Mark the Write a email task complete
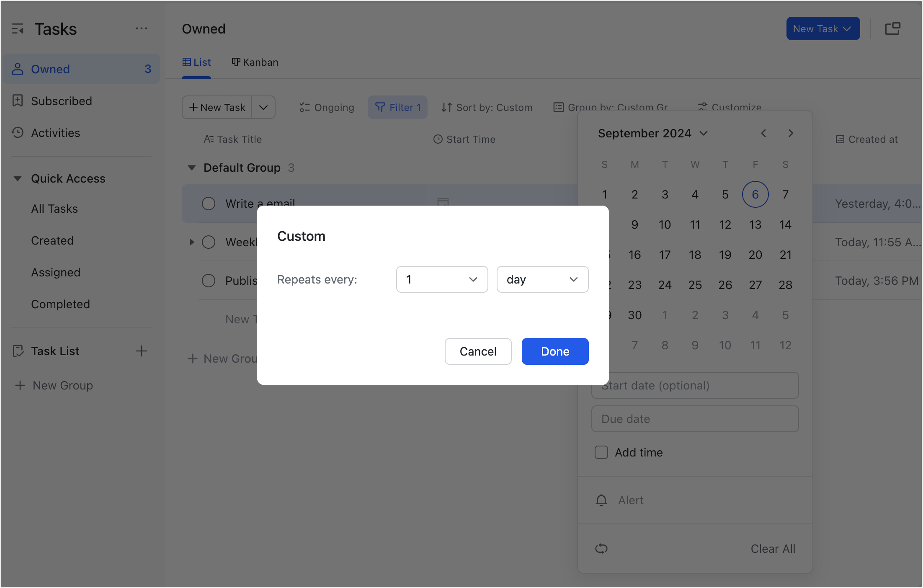The image size is (923, 588). [209, 204]
